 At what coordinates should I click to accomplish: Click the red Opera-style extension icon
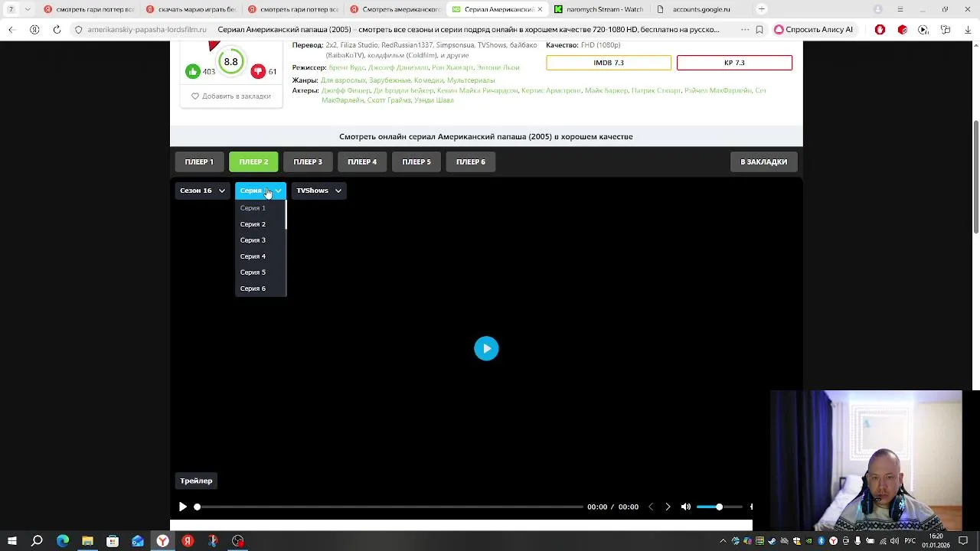[x=880, y=29]
